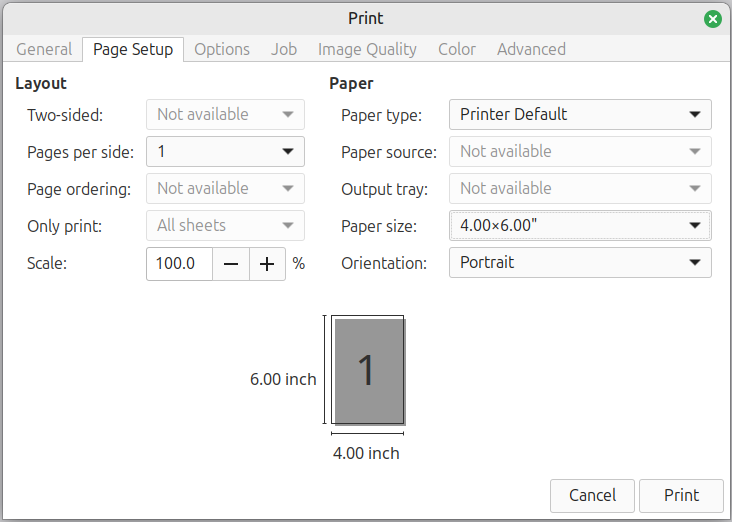The width and height of the screenshot is (732, 522).
Task: Open the Paper size dropdown
Action: [x=580, y=225]
